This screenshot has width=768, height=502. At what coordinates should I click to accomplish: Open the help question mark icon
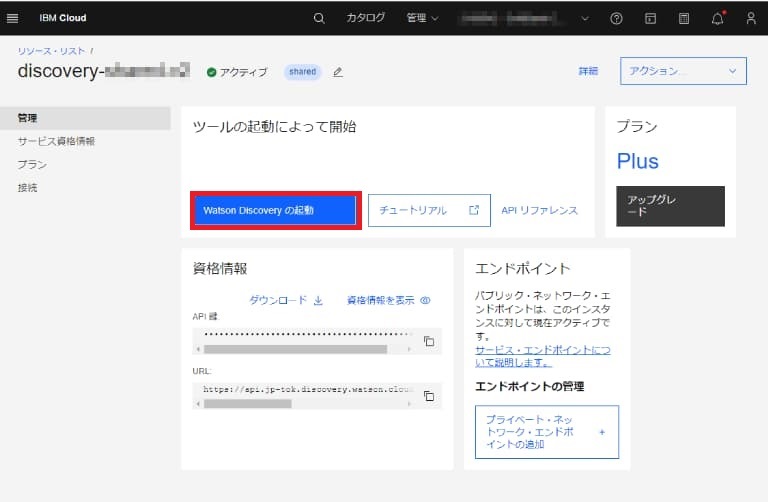[x=616, y=18]
